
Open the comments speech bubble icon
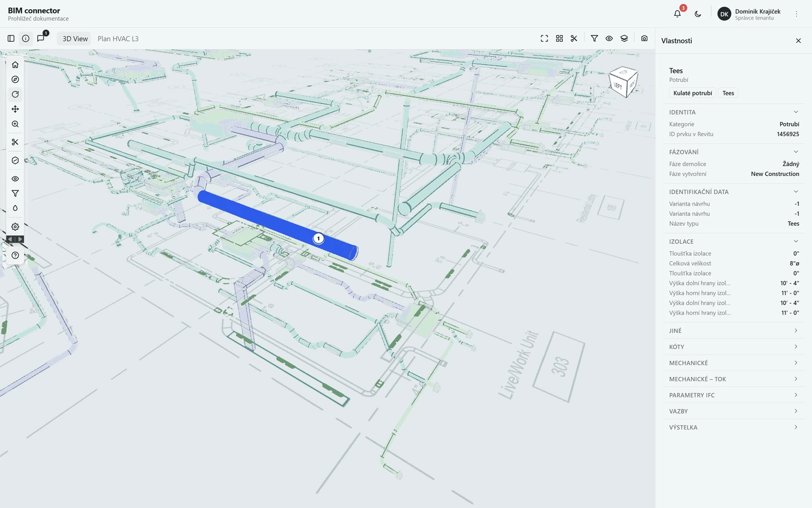(41, 38)
